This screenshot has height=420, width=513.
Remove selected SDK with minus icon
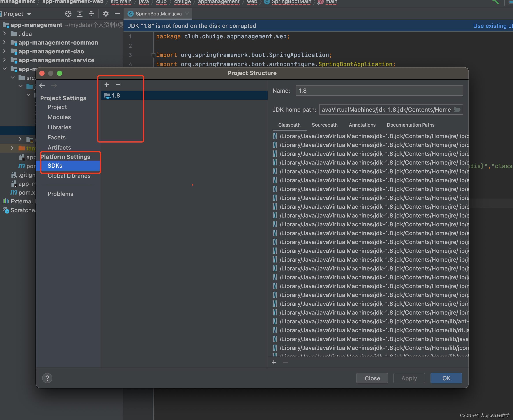(118, 85)
